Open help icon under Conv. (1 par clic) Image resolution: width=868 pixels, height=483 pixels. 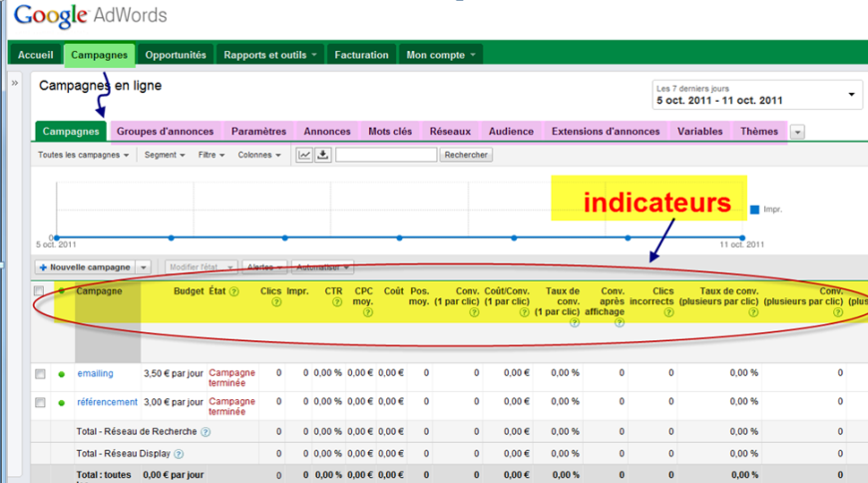click(x=475, y=312)
